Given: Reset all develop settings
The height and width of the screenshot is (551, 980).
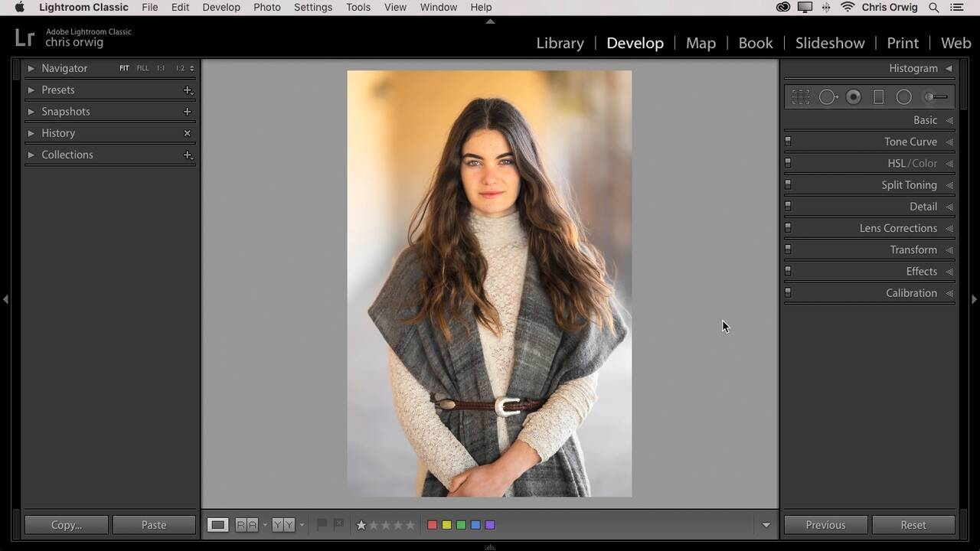Looking at the screenshot, I should pyautogui.click(x=913, y=525).
